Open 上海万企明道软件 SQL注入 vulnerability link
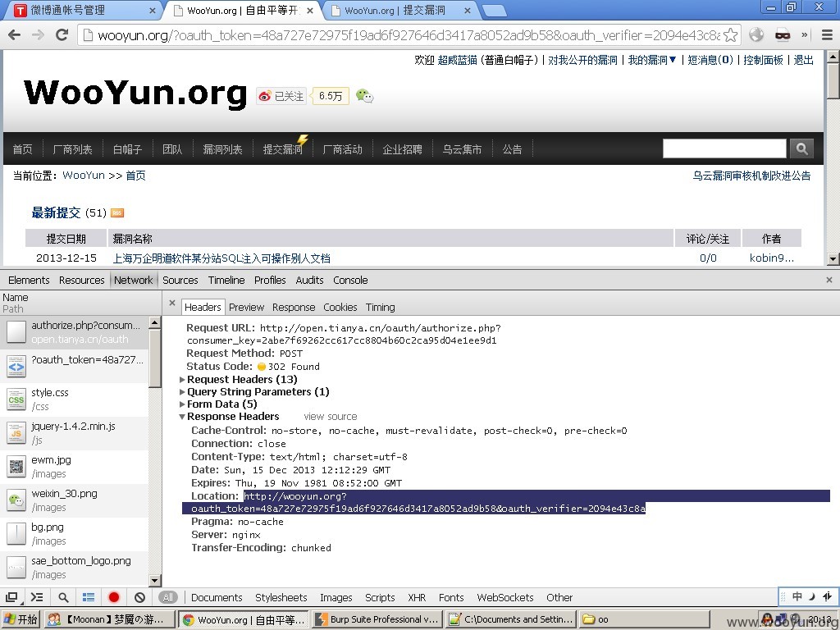 coord(221,258)
